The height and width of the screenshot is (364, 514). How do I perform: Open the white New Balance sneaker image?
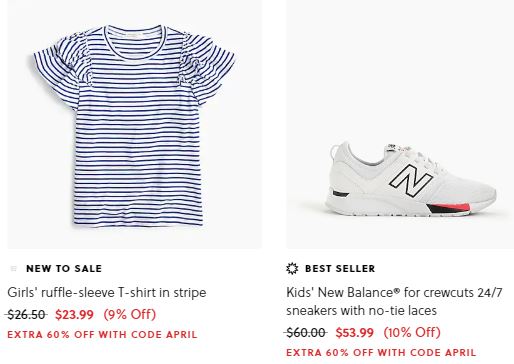point(400,124)
